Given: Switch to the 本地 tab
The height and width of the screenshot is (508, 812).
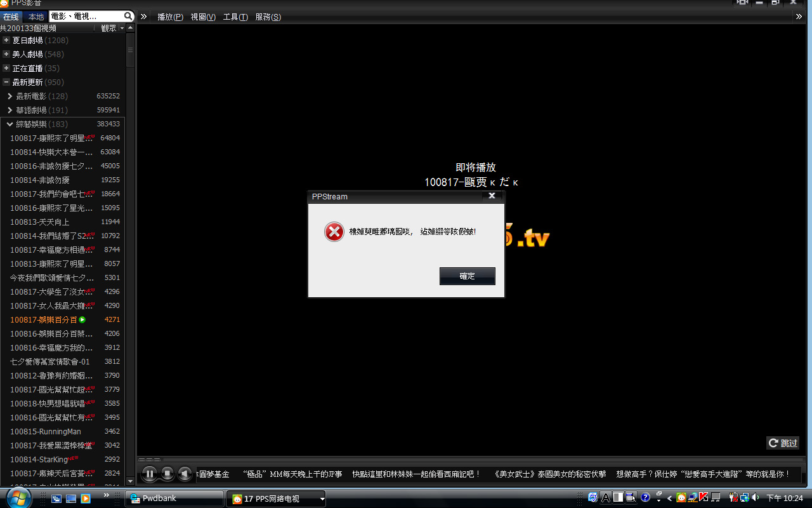Looking at the screenshot, I should click(36, 17).
